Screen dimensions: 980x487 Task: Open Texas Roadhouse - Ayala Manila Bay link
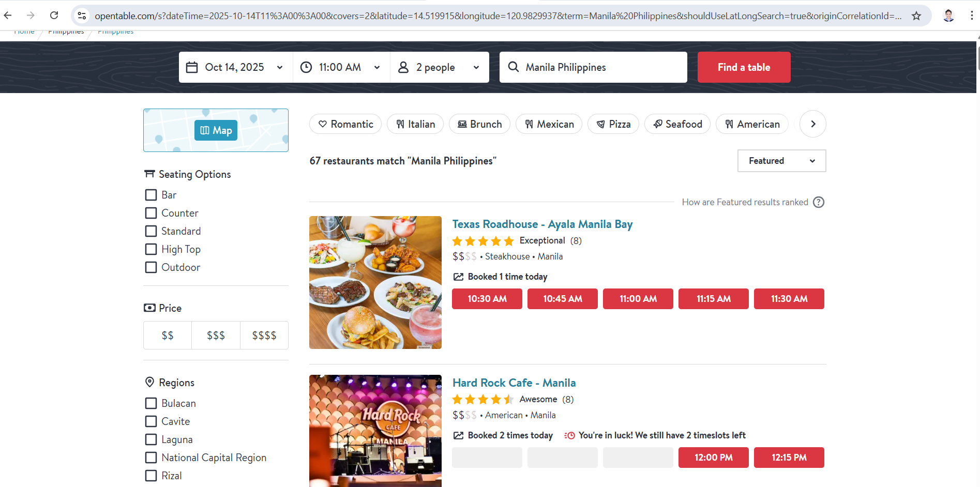[542, 224]
